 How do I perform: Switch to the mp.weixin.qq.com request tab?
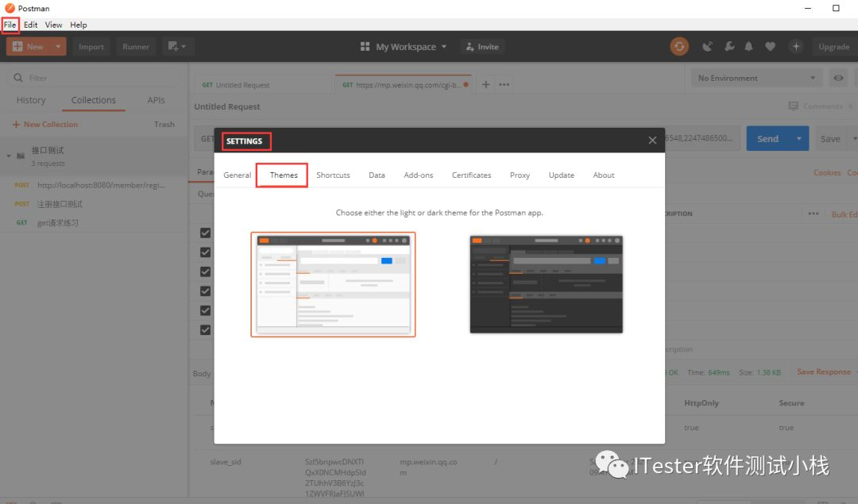click(x=405, y=85)
